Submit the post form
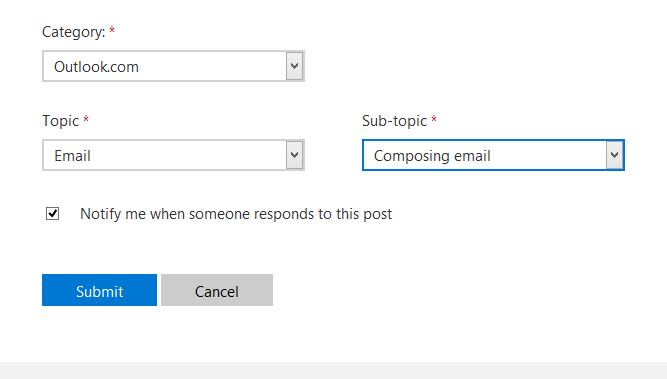 (100, 290)
